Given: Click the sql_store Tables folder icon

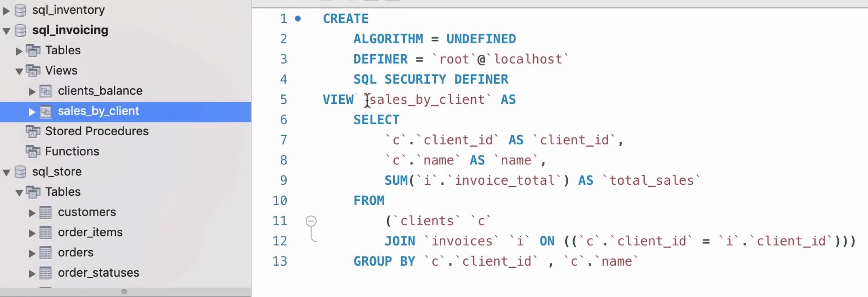Looking at the screenshot, I should point(33,192).
